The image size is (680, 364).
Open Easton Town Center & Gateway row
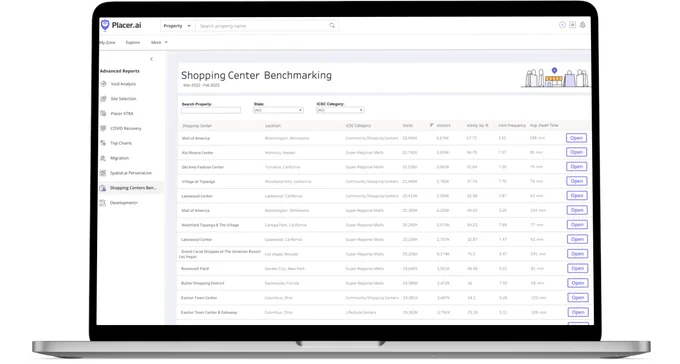click(x=578, y=312)
